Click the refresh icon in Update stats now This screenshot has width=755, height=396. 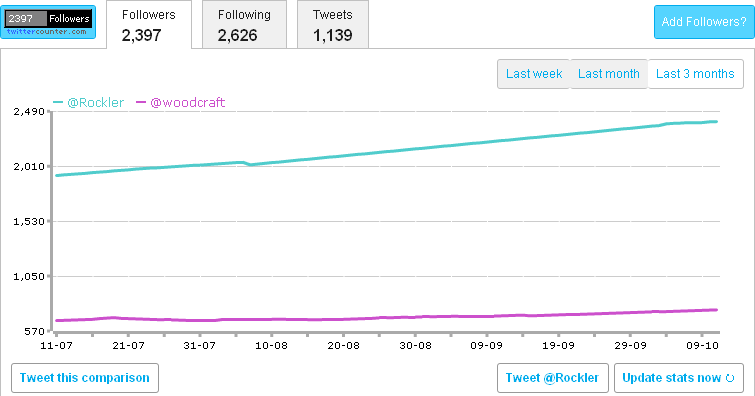point(730,378)
